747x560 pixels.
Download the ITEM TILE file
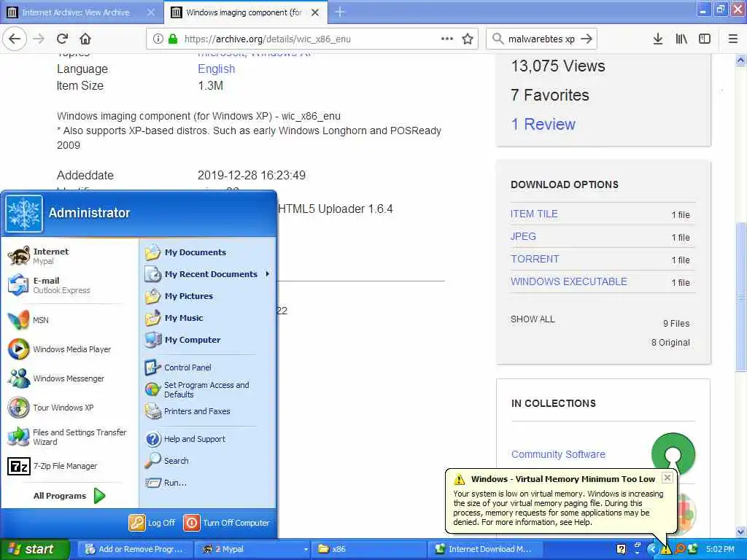(x=534, y=214)
